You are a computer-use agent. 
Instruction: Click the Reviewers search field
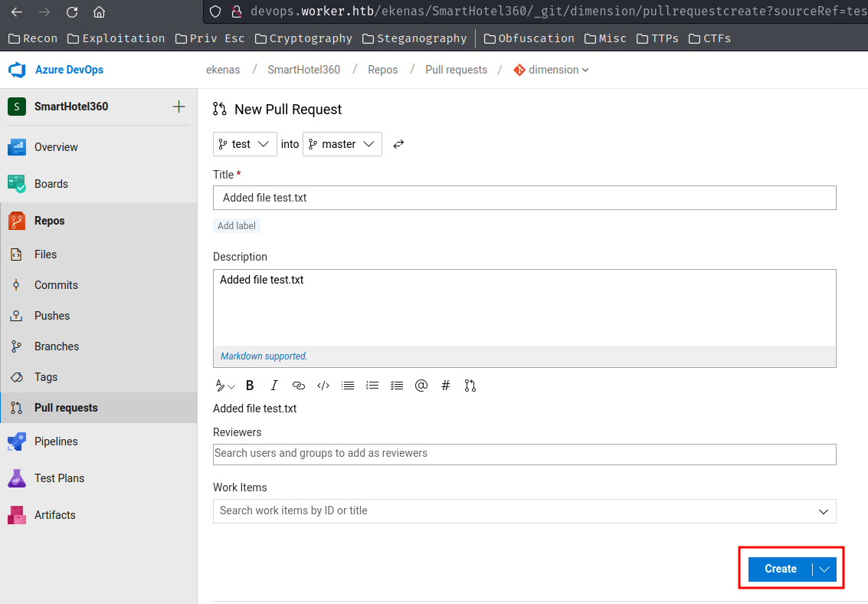click(x=524, y=454)
